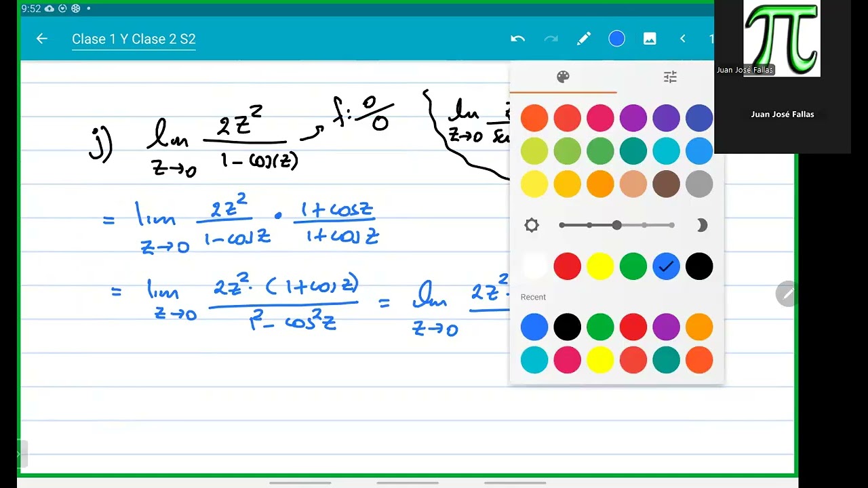Pick the red-orange swatch in the top row
The image size is (868, 488).
pos(568,118)
